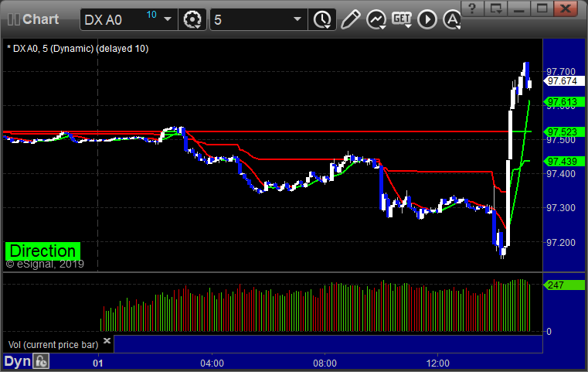Select the pencil drawing tools icon
This screenshot has width=588, height=372.
[351, 19]
